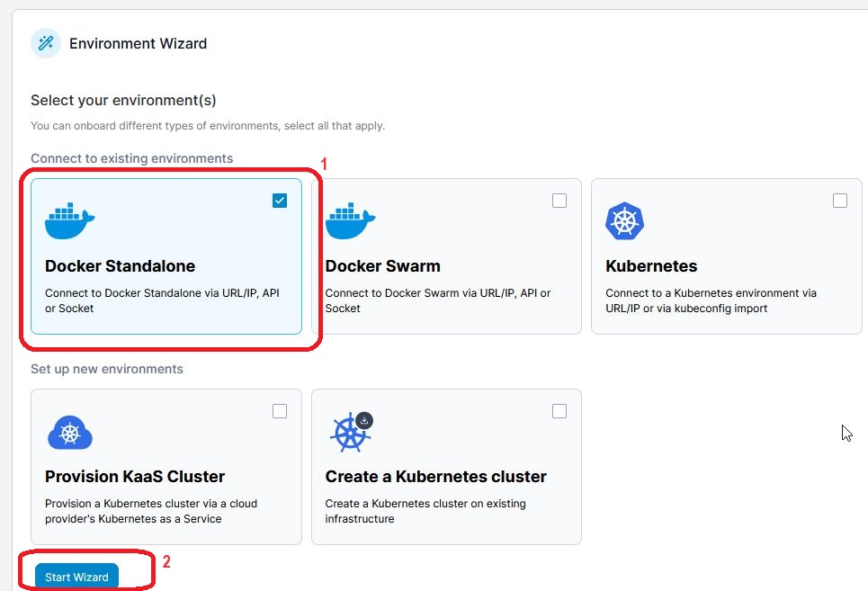Uncheck the Docker Standalone checkbox
This screenshot has width=868, height=591.
coord(280,201)
